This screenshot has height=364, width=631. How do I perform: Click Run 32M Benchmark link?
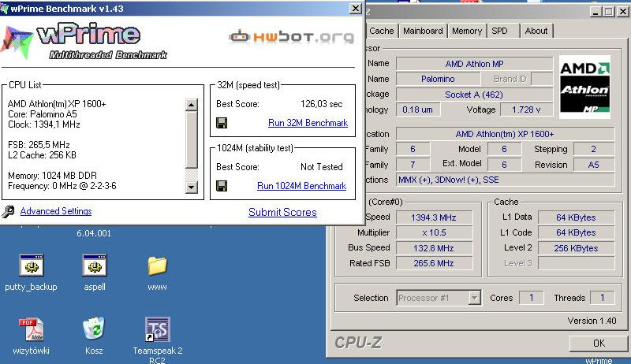[308, 123]
